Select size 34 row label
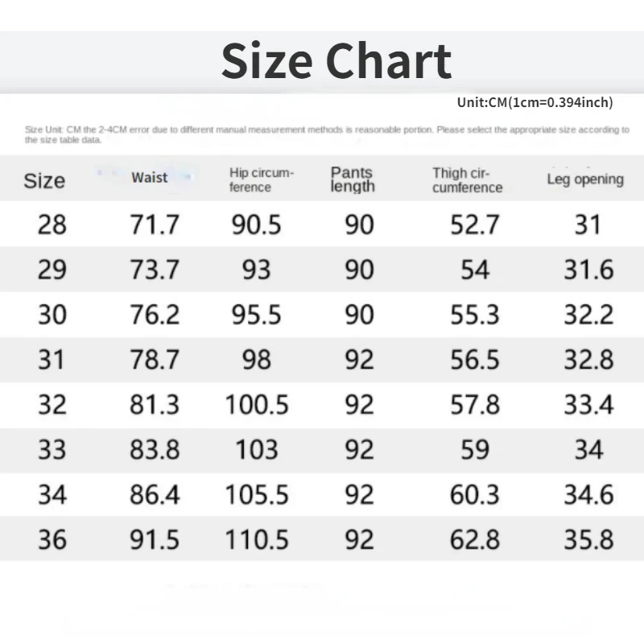Image resolution: width=644 pixels, height=644 pixels. point(52,493)
